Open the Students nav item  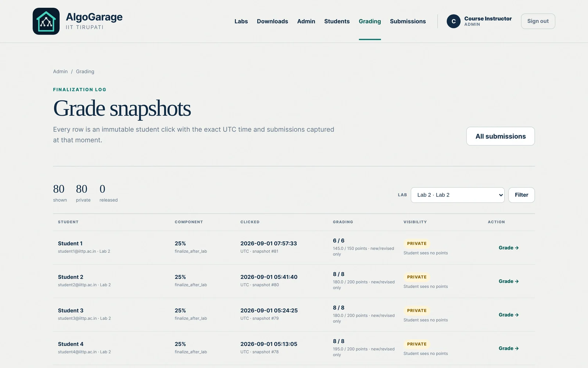pos(337,21)
